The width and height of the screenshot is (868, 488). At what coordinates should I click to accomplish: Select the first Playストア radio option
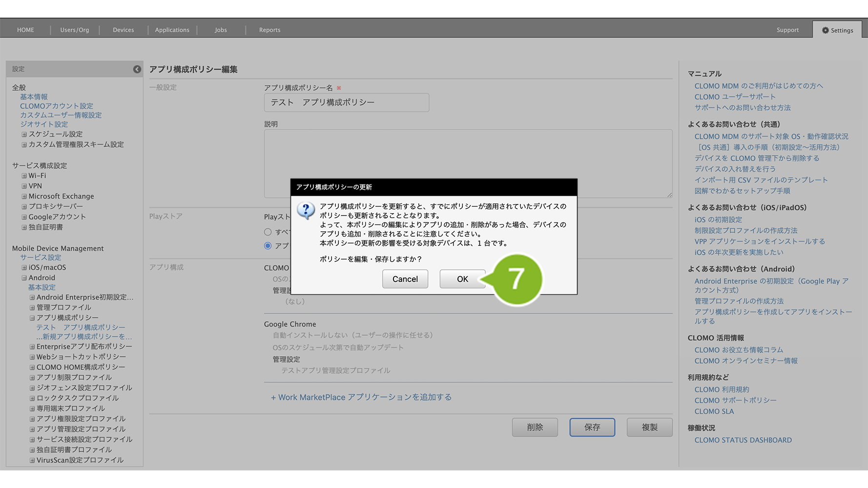tap(268, 232)
